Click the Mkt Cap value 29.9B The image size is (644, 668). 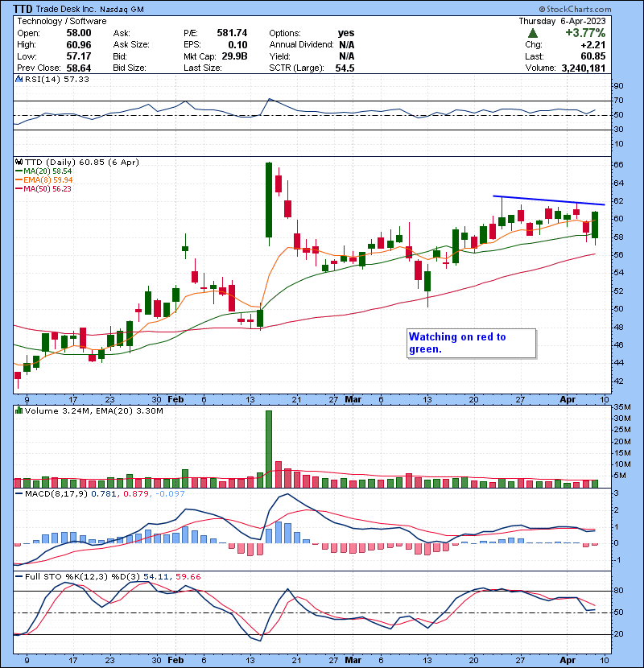(234, 56)
